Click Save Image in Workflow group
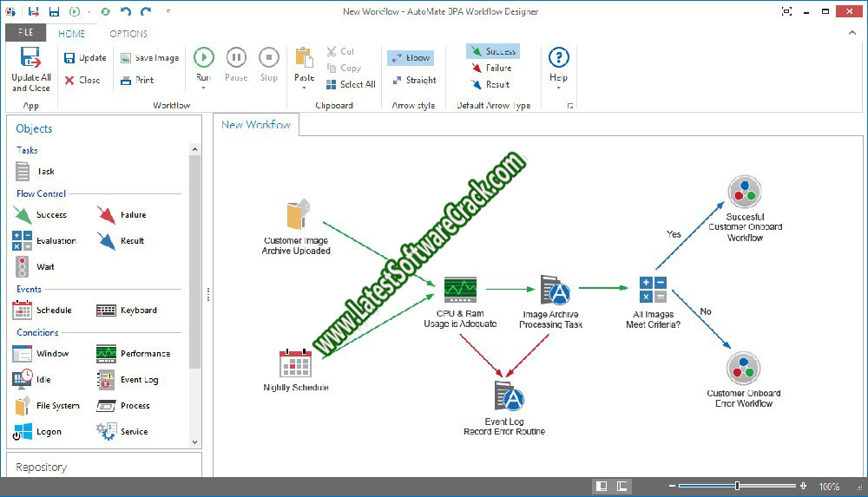 (150, 58)
